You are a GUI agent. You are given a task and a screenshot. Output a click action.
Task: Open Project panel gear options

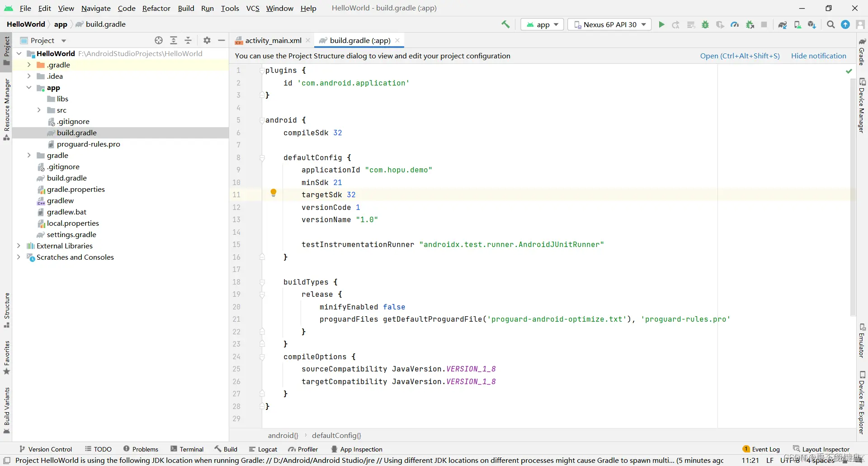pyautogui.click(x=207, y=40)
